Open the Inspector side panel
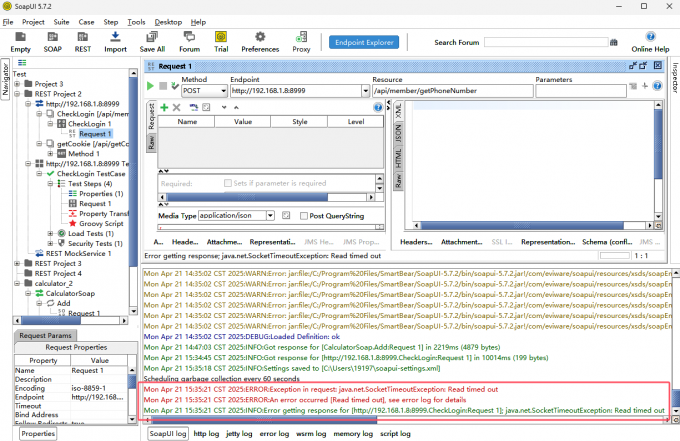The height and width of the screenshot is (441, 680). [675, 77]
